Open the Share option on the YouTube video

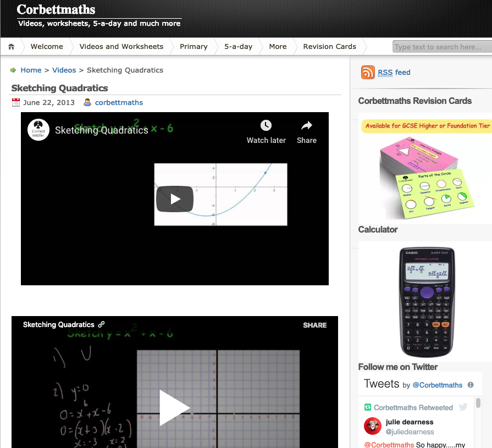[306, 126]
